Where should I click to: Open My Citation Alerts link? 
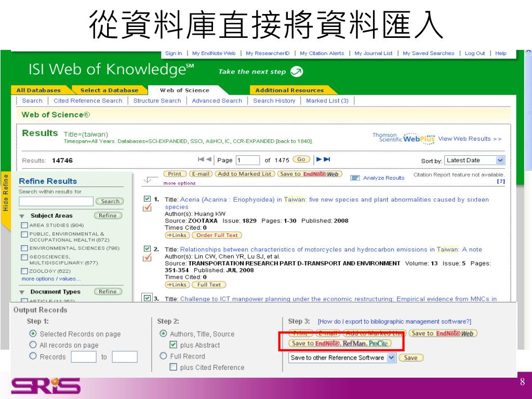[x=322, y=54]
